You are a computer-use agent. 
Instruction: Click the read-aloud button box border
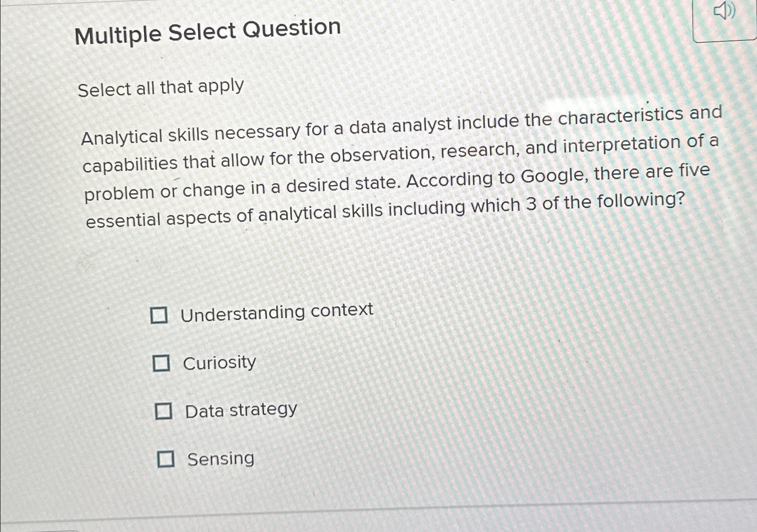[x=724, y=41]
